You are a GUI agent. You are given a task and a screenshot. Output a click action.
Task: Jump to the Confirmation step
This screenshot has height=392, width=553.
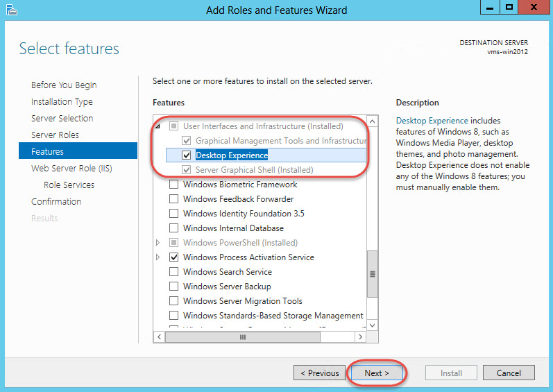pos(56,201)
